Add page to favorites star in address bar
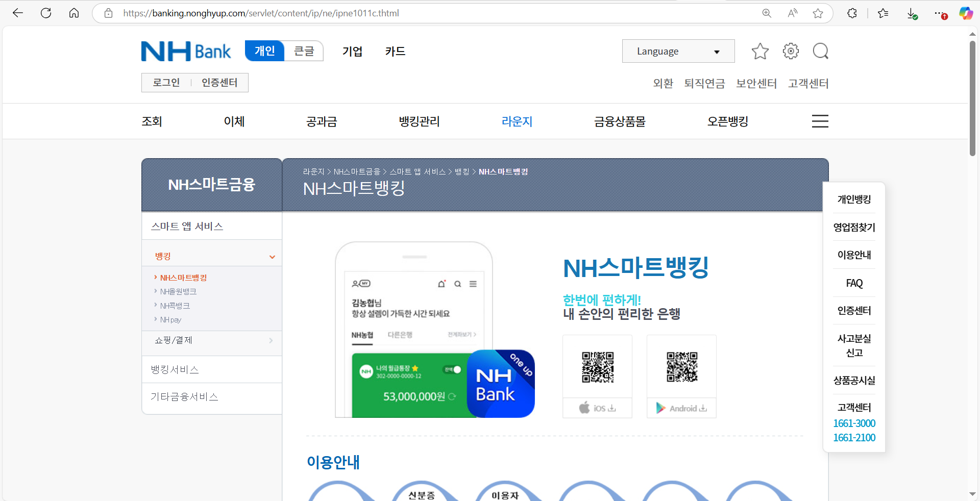 [818, 13]
